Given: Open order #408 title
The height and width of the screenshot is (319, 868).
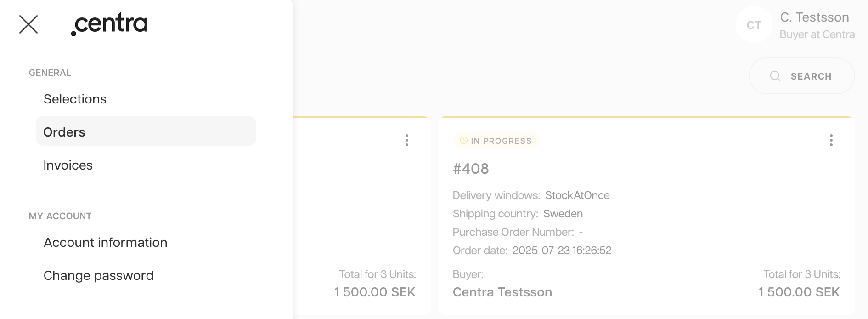Looking at the screenshot, I should (471, 169).
